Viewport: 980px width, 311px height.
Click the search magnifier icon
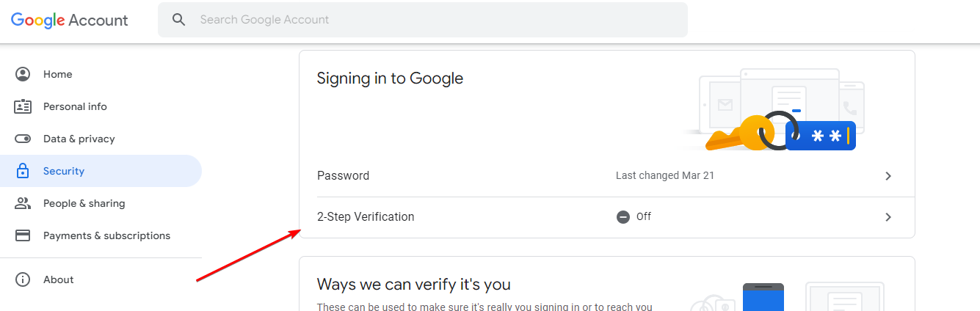click(178, 20)
